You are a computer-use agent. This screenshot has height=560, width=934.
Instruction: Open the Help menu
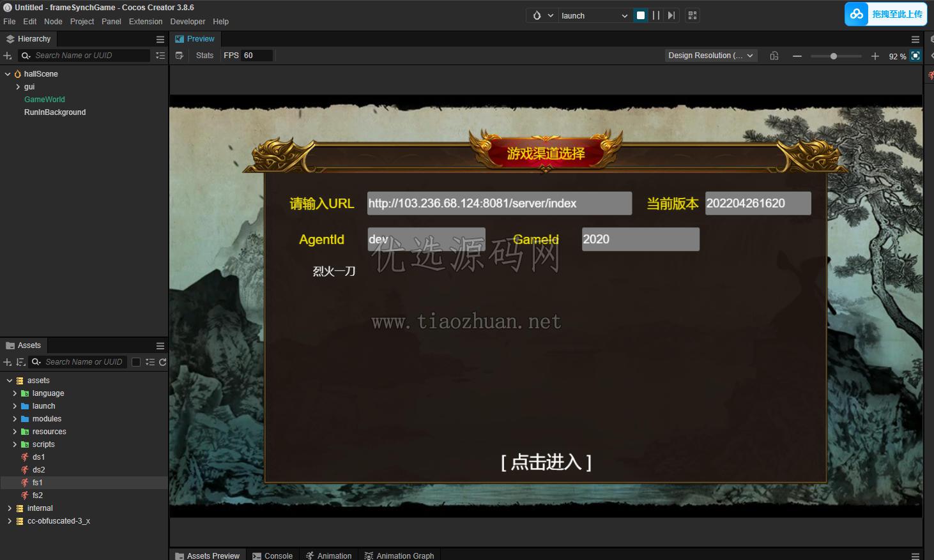tap(221, 22)
